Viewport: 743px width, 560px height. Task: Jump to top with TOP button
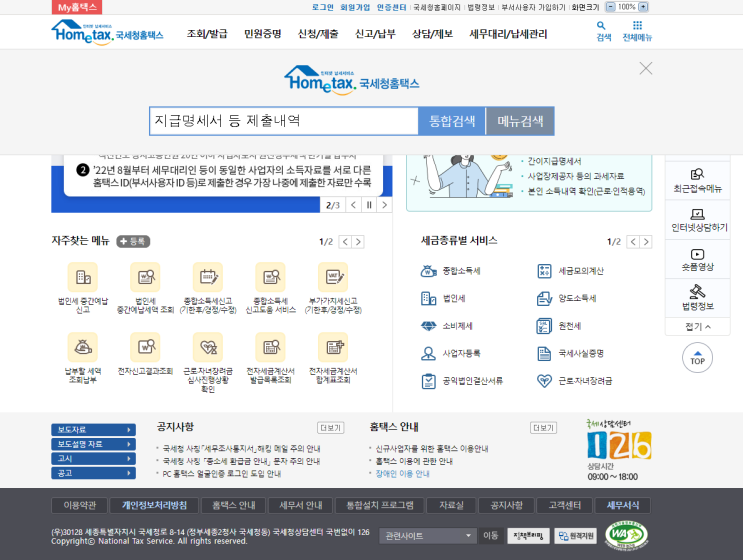coord(698,358)
